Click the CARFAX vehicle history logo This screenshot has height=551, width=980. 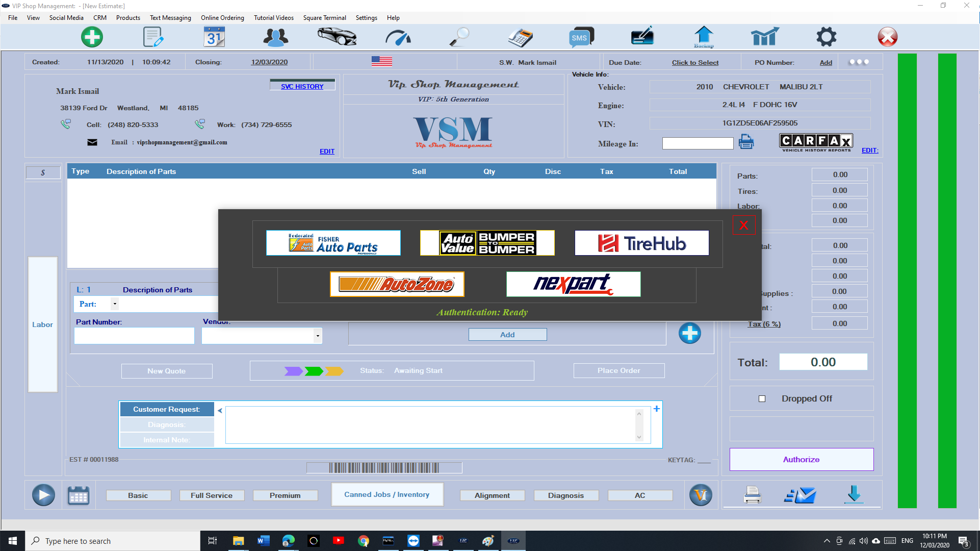816,142
